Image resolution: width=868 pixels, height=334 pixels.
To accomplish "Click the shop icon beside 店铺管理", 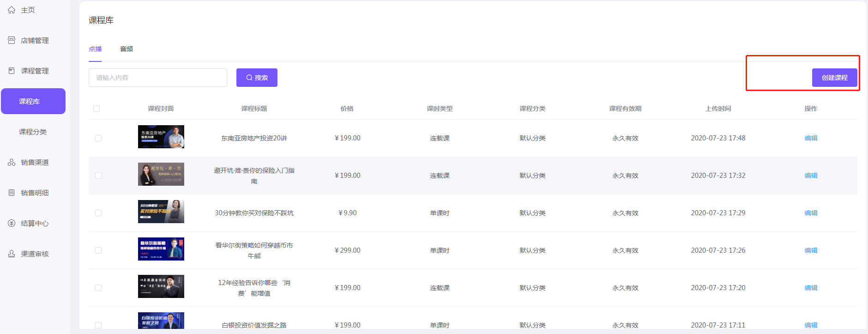I will tap(12, 41).
